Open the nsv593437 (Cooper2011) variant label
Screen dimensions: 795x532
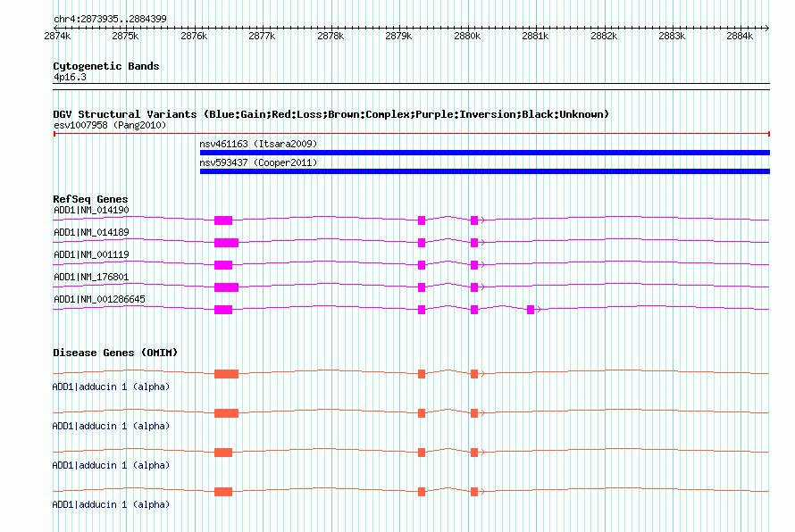(x=258, y=162)
